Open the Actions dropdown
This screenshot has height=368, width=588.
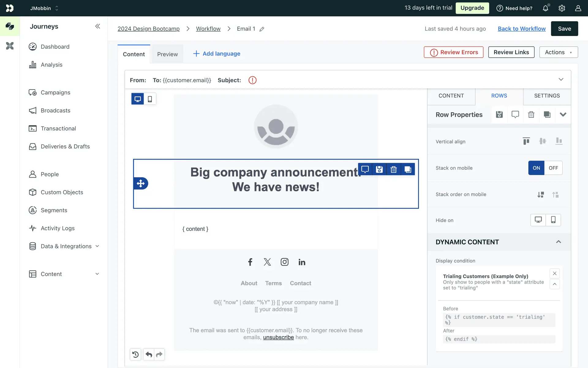click(x=558, y=52)
